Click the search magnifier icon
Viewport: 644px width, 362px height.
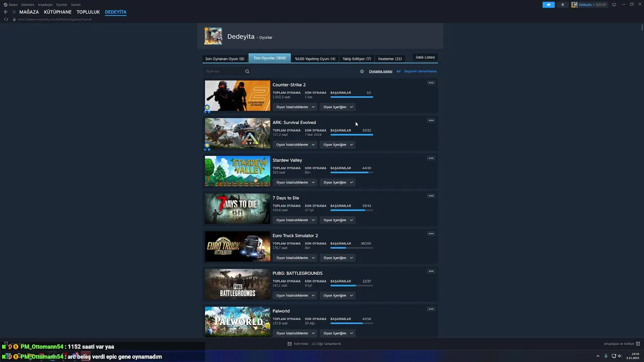[x=247, y=71]
